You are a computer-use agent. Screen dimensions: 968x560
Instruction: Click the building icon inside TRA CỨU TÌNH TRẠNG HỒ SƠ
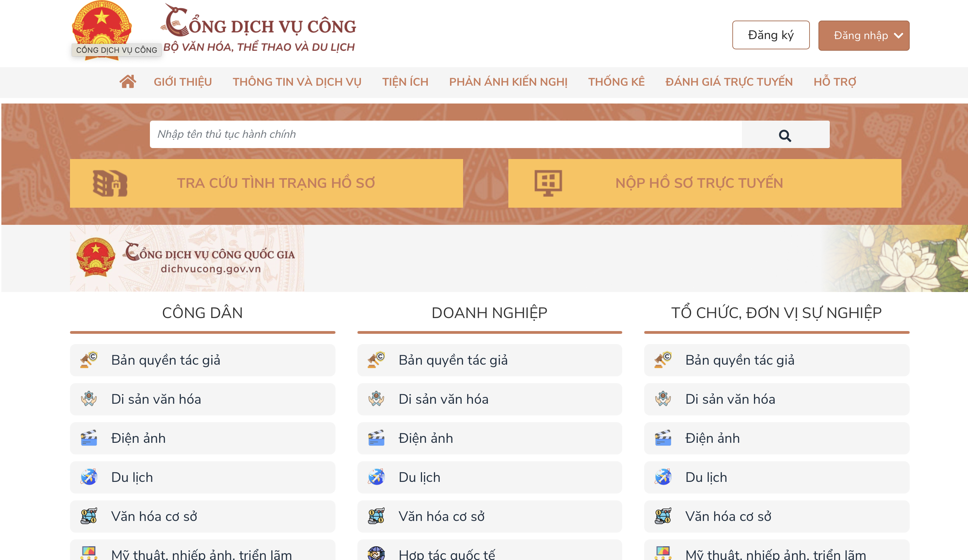[x=110, y=183]
